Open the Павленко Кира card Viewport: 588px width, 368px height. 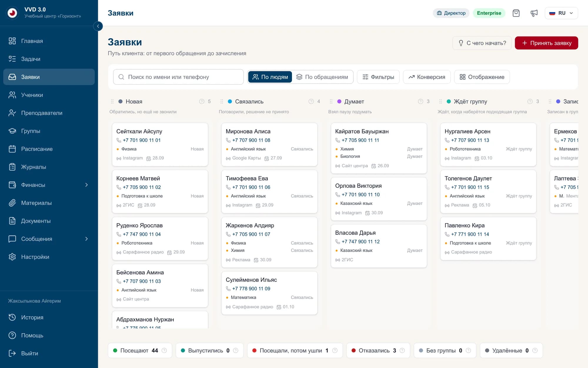(x=488, y=239)
